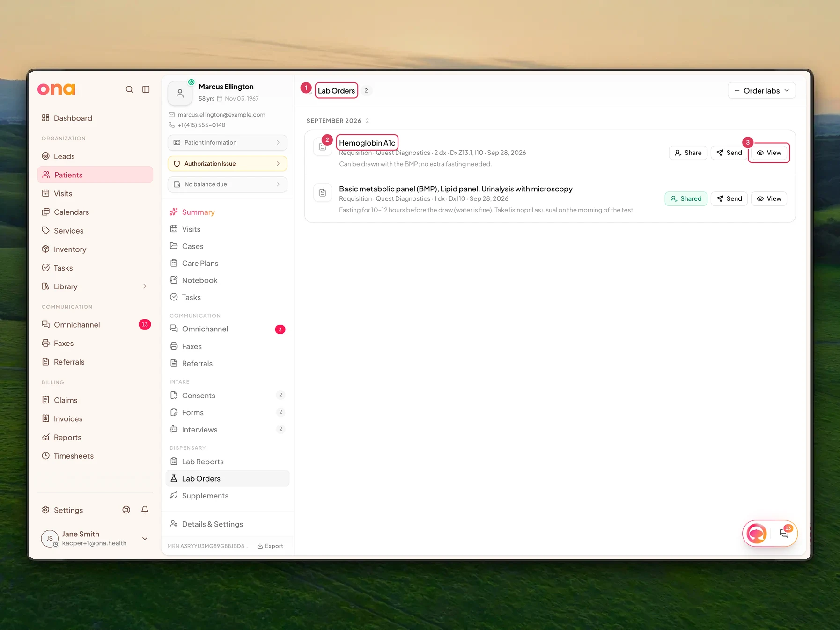The image size is (840, 630).
Task: Toggle the sidebar panel icon
Action: 146,89
